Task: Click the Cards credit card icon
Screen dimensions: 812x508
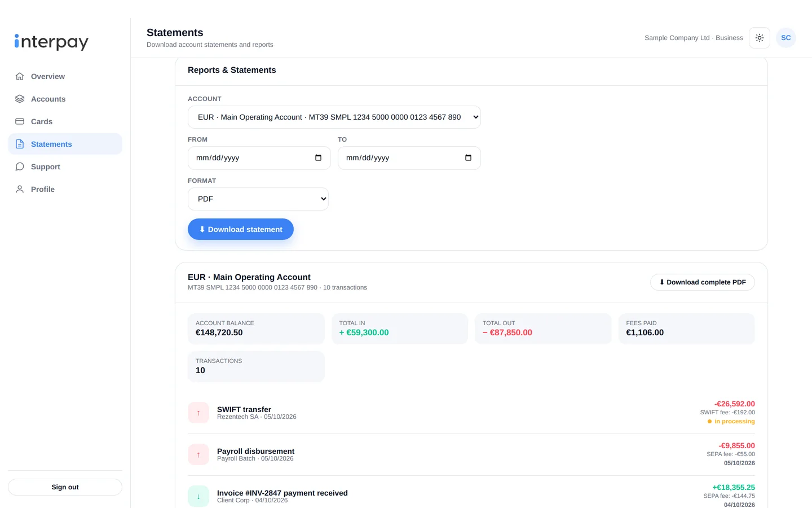Action: [x=20, y=121]
